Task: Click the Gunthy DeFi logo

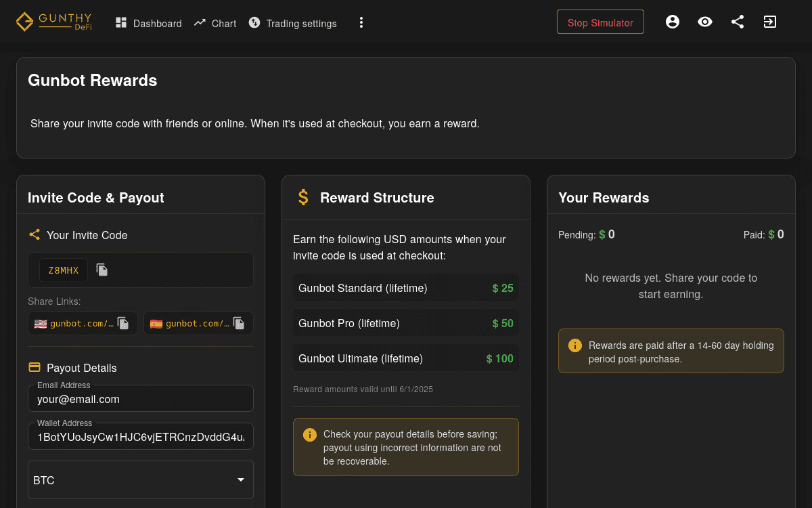Action: 53,21
